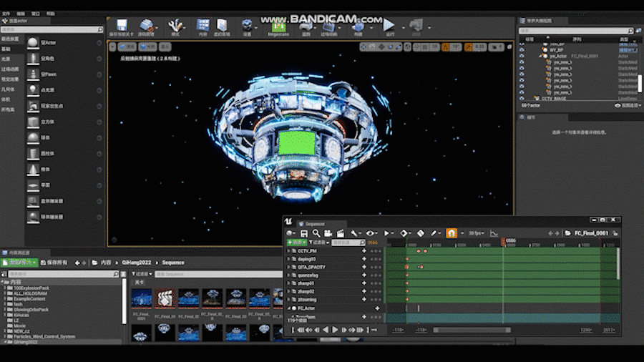Click the Sequencer playhead marker at 0686
This screenshot has width=644, height=362.
[x=504, y=241]
